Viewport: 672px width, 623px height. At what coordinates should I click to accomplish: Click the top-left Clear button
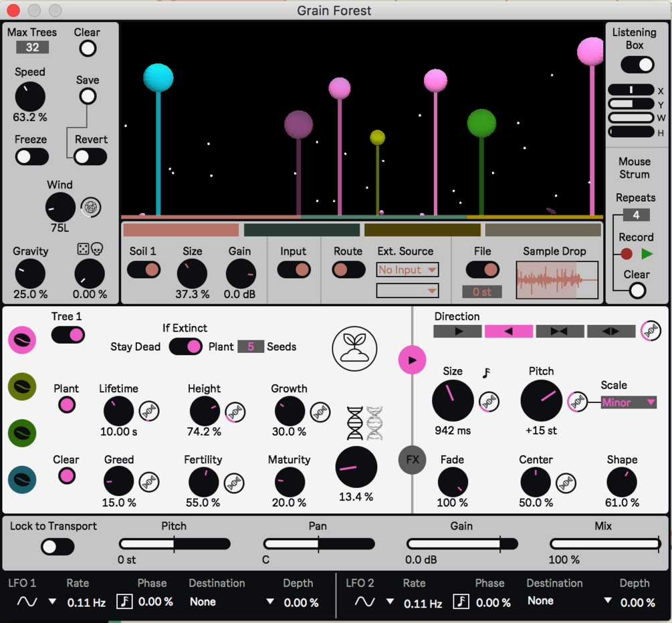click(88, 48)
